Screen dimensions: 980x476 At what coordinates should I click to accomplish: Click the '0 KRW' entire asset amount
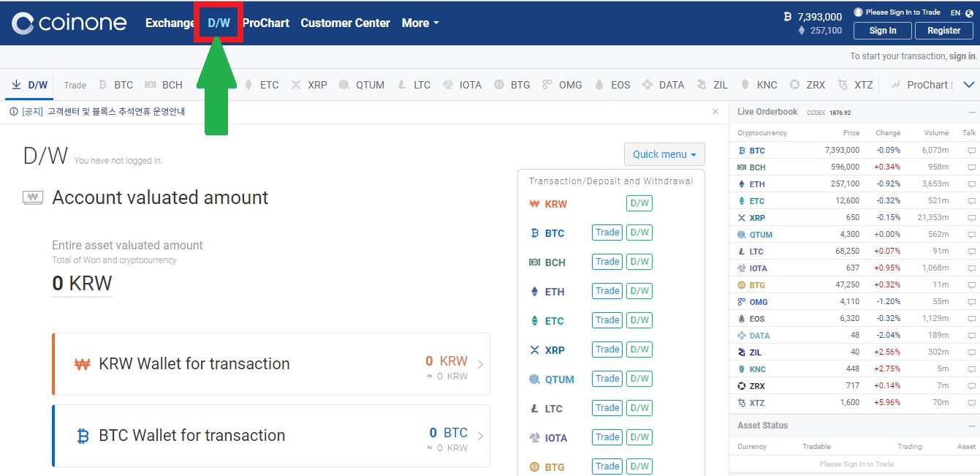tap(82, 284)
